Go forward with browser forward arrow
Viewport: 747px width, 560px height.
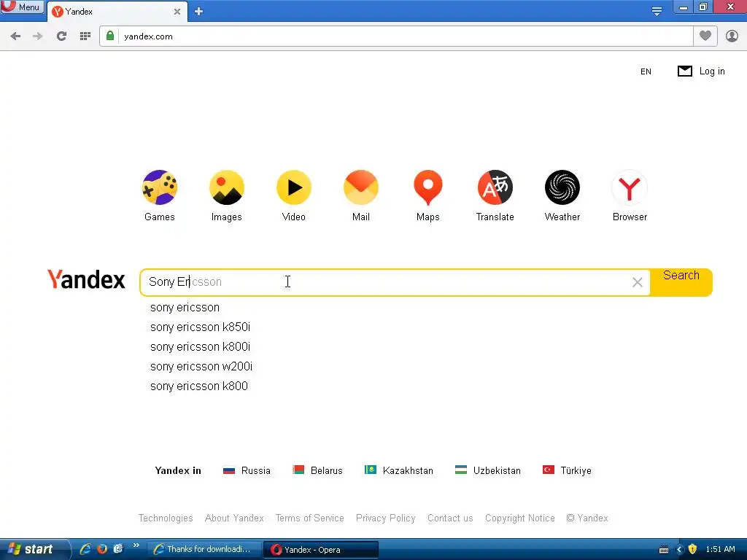(x=38, y=36)
